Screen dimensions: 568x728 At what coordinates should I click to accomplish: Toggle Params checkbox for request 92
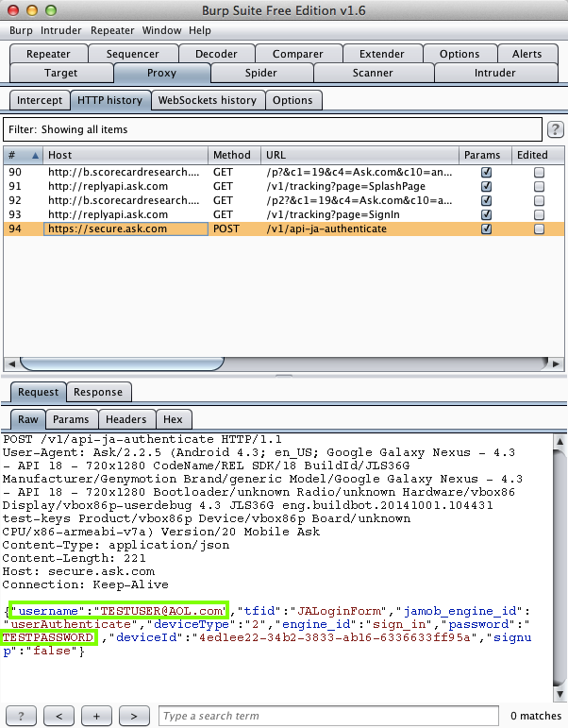[486, 200]
